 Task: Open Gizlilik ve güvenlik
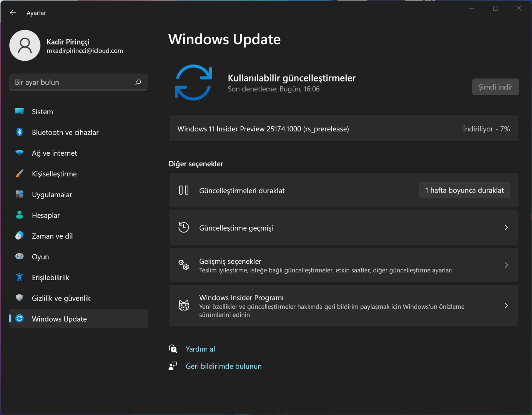tap(78, 298)
